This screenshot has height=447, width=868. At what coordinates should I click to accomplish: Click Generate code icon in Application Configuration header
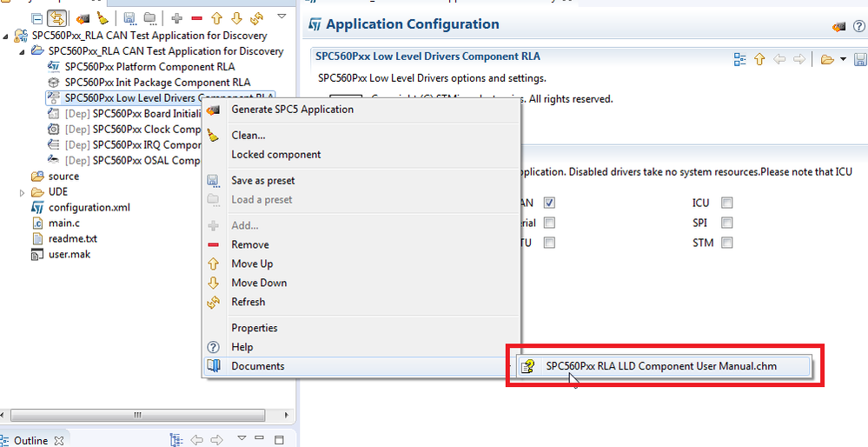tap(839, 26)
